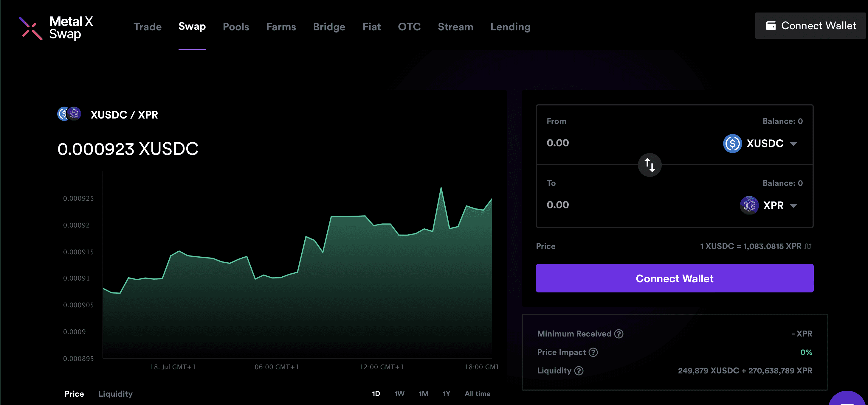This screenshot has width=868, height=405.
Task: Click the XUSDC/XPR pair token icon
Action: 69,114
